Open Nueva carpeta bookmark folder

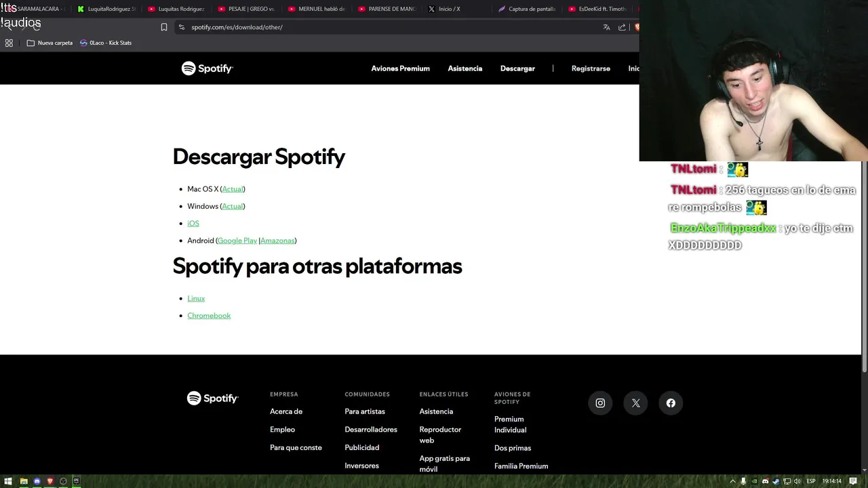click(x=50, y=43)
